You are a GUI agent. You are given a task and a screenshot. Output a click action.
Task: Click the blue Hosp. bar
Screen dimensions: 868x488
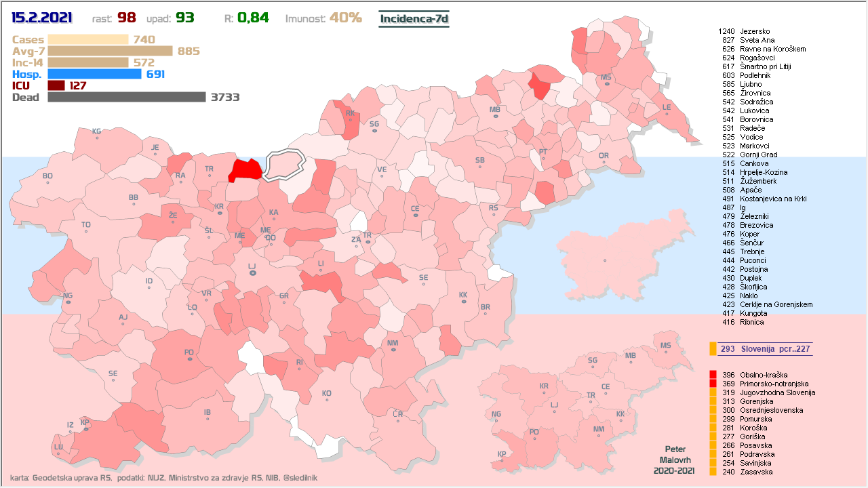coord(94,75)
